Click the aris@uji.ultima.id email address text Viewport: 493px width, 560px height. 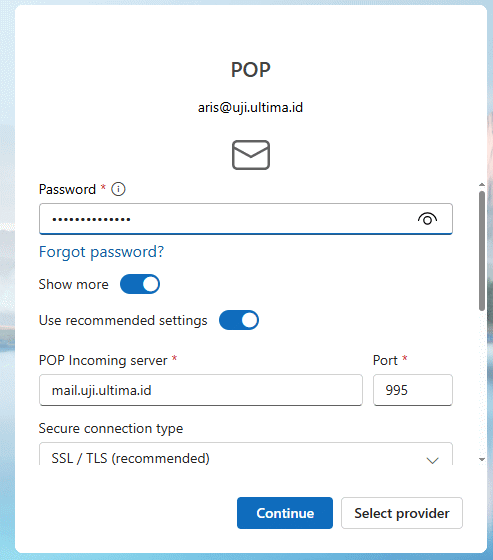[x=250, y=108]
